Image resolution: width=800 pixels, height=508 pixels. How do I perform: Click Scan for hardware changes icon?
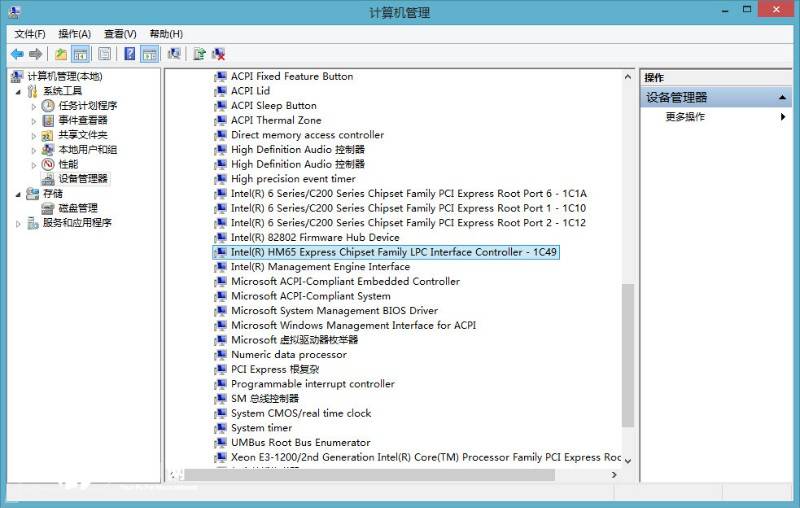174,54
